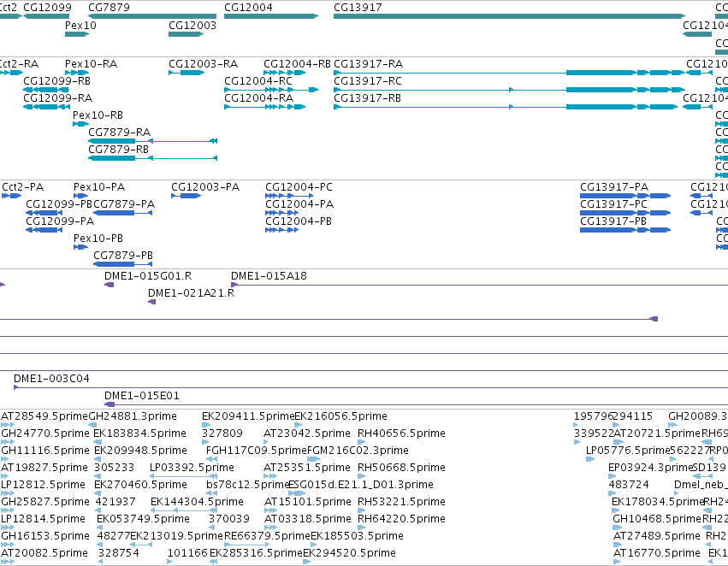Open BAC label "DME1-003C04"

click(x=51, y=379)
